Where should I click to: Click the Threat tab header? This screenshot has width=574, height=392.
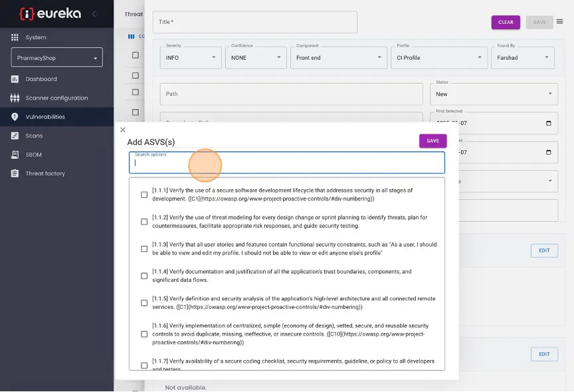(132, 14)
